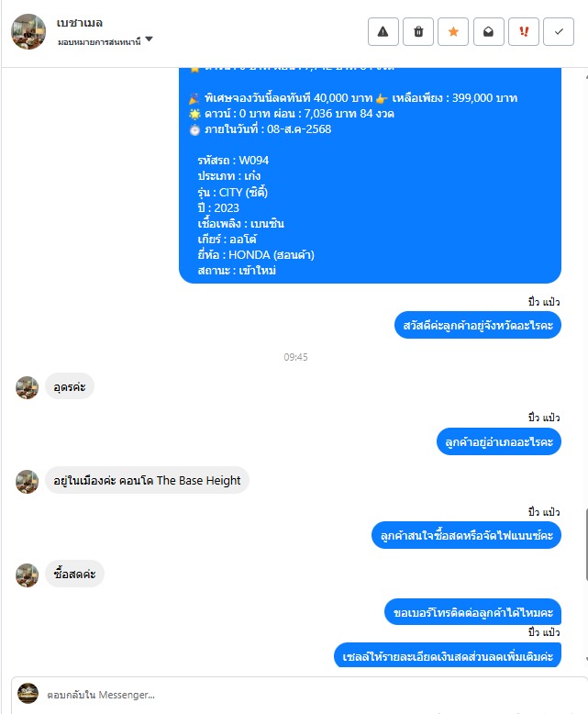This screenshot has width=588, height=714.
Task: Click the อยู่ในเมืองค่ะ The Base Height message
Action: point(147,480)
